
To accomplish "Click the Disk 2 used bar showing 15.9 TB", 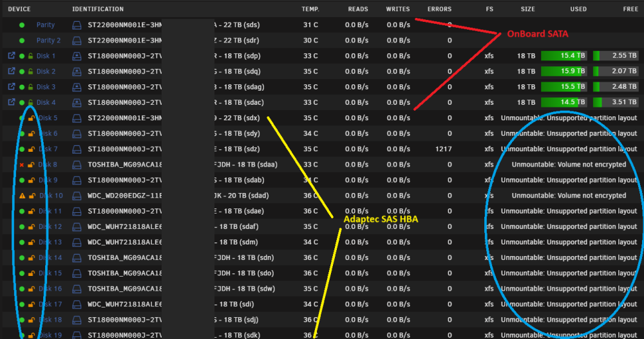I will [x=563, y=71].
